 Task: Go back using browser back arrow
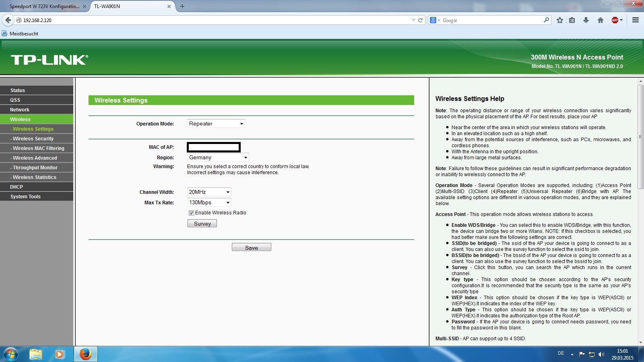click(x=8, y=20)
